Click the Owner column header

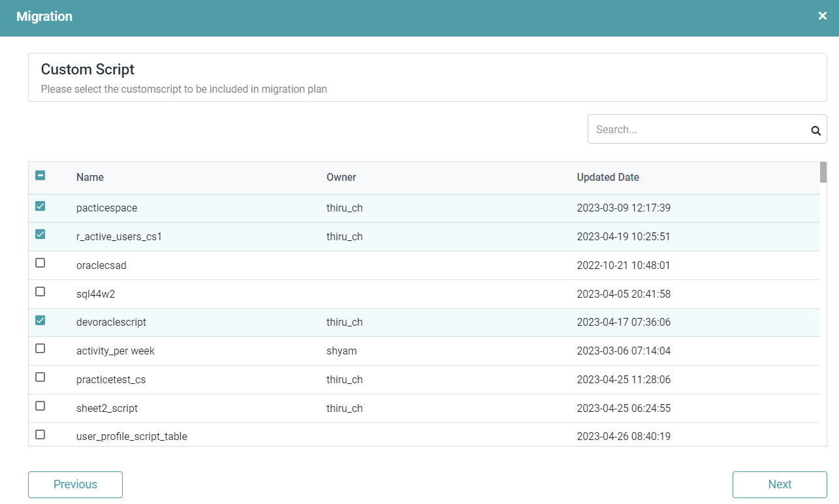tap(341, 178)
